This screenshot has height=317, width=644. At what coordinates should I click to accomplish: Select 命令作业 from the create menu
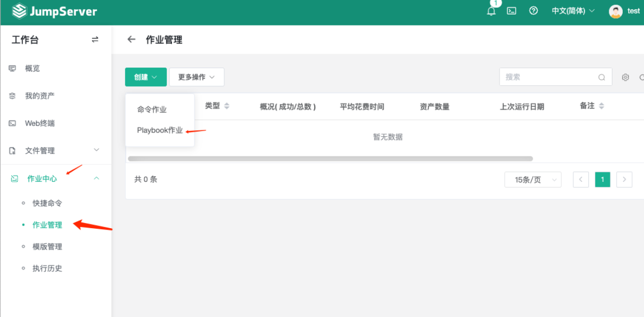pyautogui.click(x=151, y=109)
